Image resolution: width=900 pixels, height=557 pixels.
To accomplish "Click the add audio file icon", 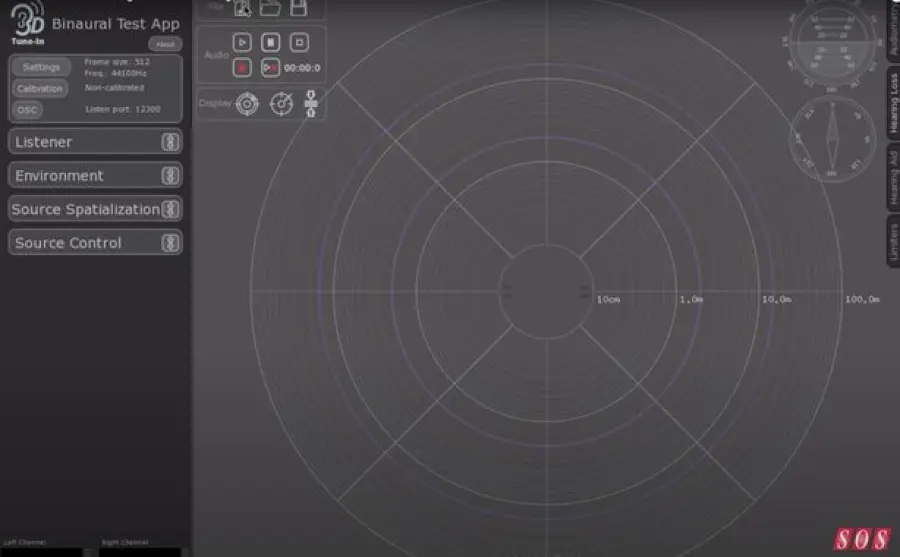I will click(242, 8).
